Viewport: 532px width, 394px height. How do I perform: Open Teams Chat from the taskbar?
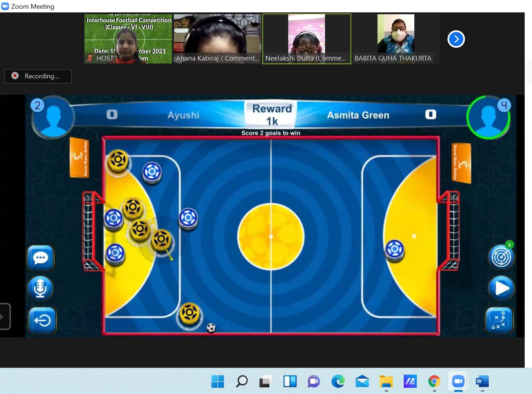point(314,382)
